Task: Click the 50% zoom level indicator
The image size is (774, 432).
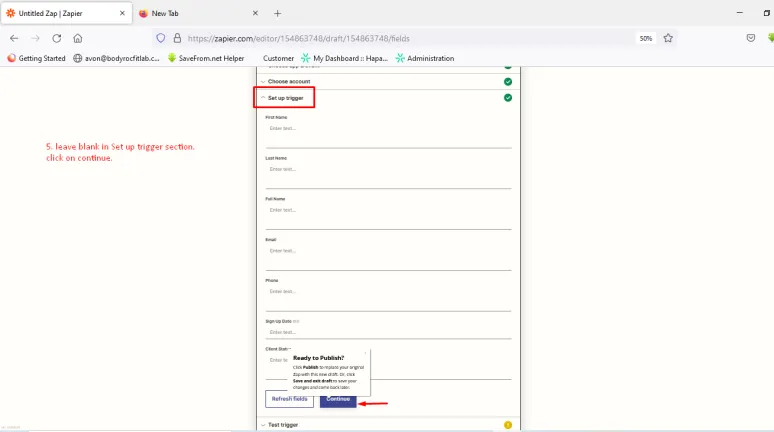Action: 646,38
